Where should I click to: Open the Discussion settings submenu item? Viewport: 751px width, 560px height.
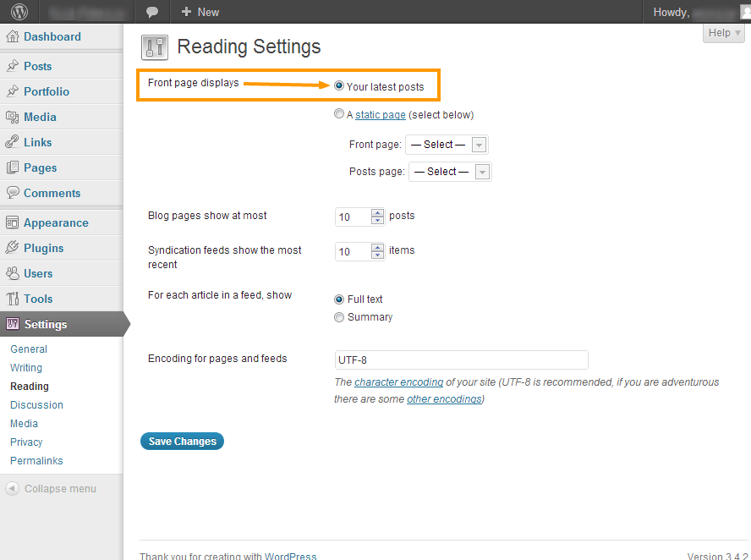click(36, 405)
